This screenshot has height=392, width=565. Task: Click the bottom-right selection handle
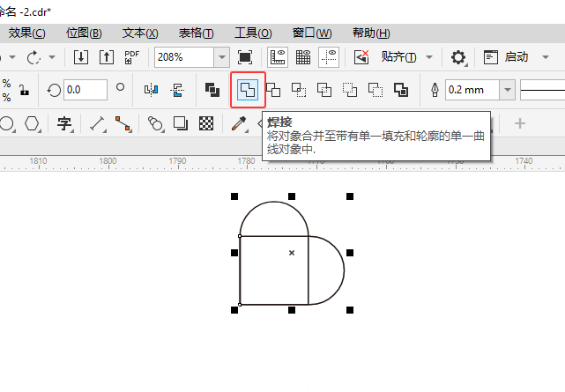(350, 310)
